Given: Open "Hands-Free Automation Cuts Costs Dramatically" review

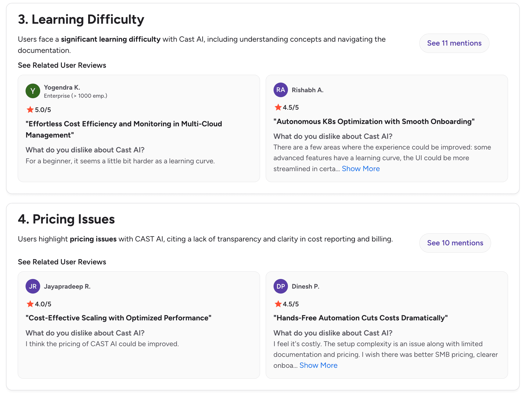Looking at the screenshot, I should [x=360, y=318].
